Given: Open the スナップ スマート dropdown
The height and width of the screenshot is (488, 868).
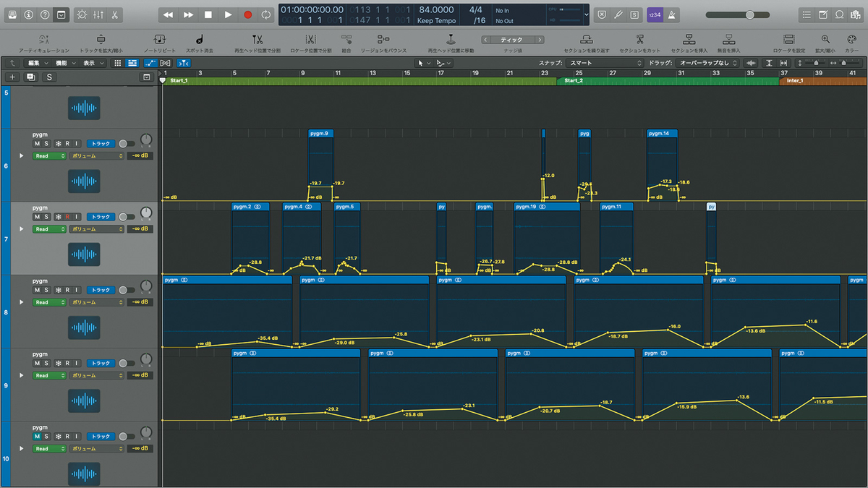Looking at the screenshot, I should (605, 63).
